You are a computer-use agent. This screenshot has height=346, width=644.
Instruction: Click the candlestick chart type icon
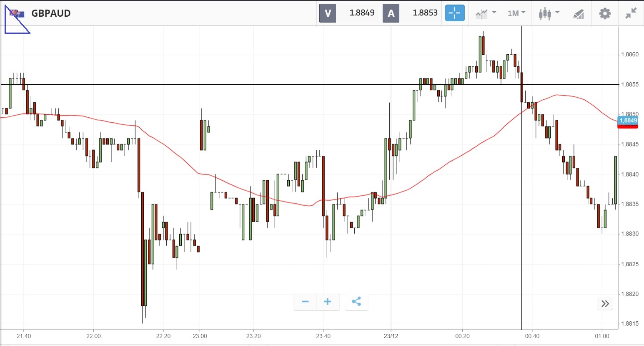(544, 13)
